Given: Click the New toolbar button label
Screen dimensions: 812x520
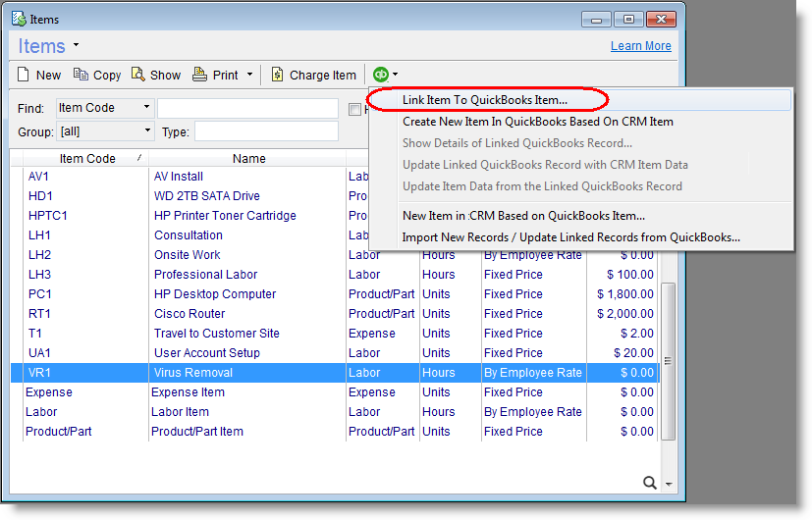Looking at the screenshot, I should pos(48,75).
